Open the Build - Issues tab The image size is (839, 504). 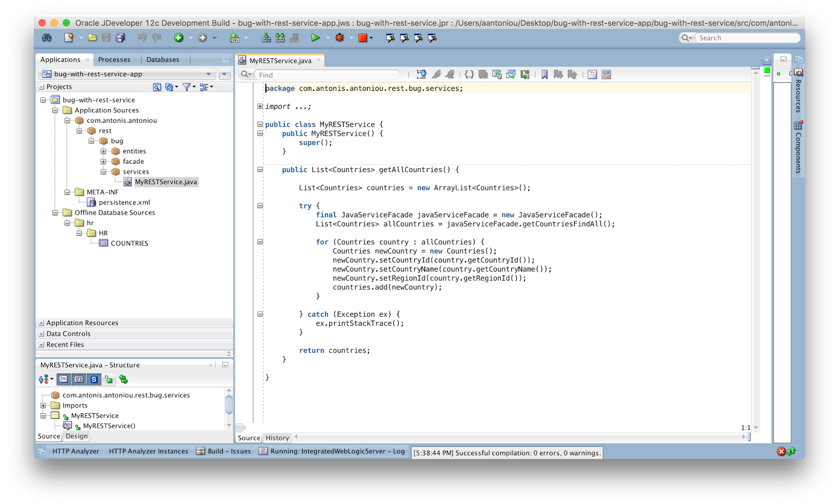coord(224,451)
